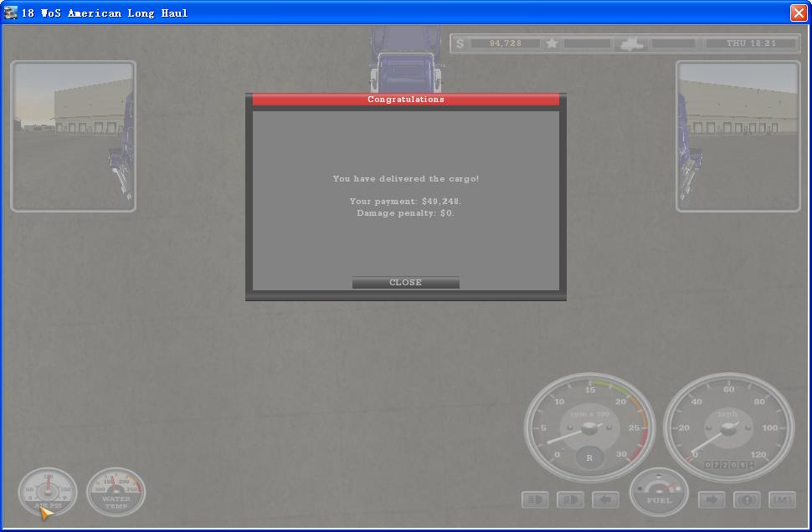Image resolution: width=812 pixels, height=532 pixels.
Task: Click the fuel gauge
Action: click(x=659, y=493)
